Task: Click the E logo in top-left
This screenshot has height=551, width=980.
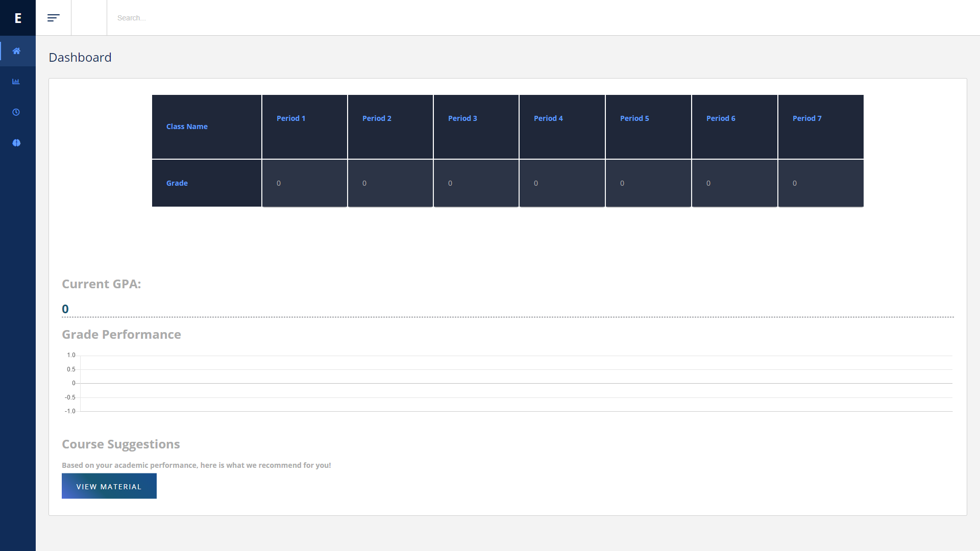Action: click(x=18, y=18)
